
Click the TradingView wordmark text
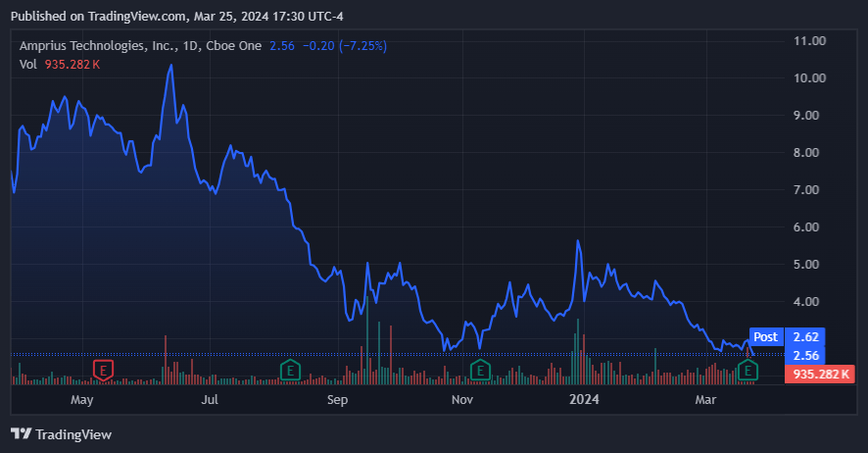73,434
